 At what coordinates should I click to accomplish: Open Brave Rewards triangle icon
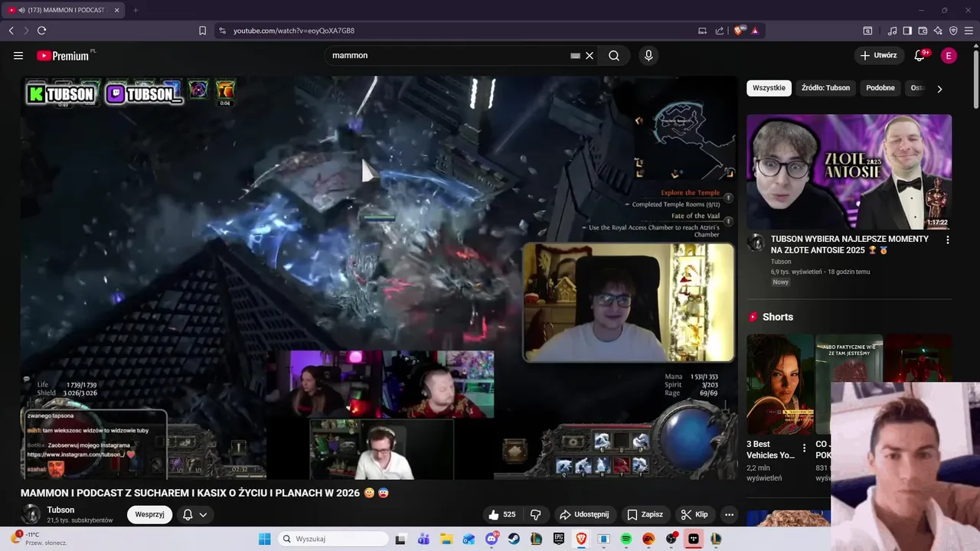coord(755,31)
